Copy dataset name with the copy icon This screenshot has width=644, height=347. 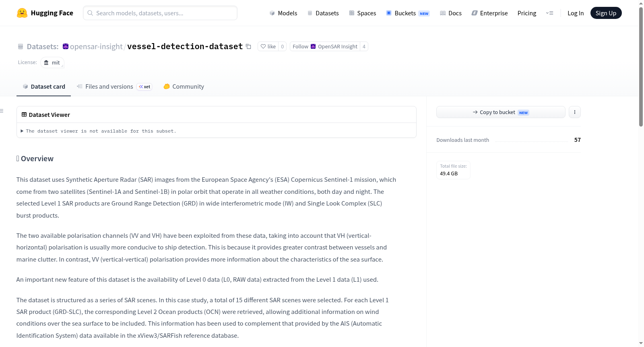[248, 47]
